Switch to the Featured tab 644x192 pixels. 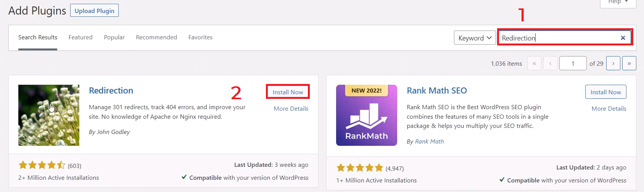(x=80, y=37)
